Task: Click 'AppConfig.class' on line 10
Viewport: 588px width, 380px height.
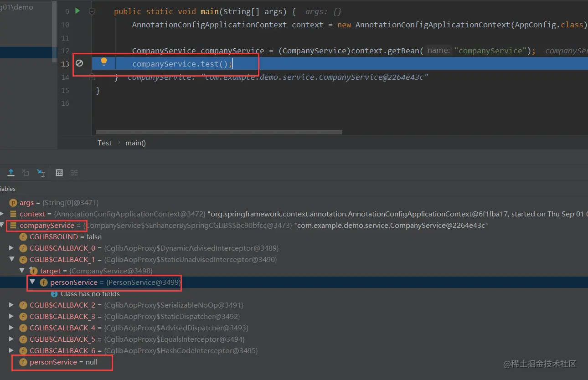Action: click(549, 25)
